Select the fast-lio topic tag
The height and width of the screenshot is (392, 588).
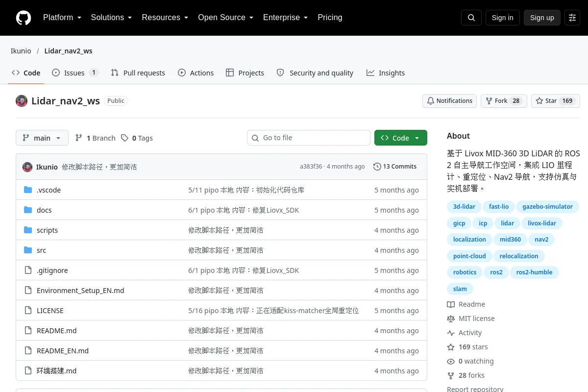pos(499,207)
